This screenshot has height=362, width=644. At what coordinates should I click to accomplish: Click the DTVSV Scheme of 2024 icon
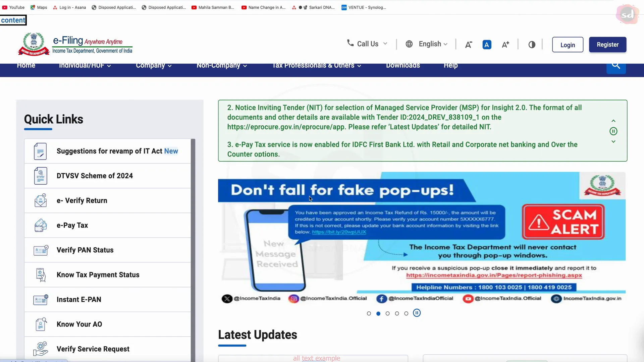[40, 176]
